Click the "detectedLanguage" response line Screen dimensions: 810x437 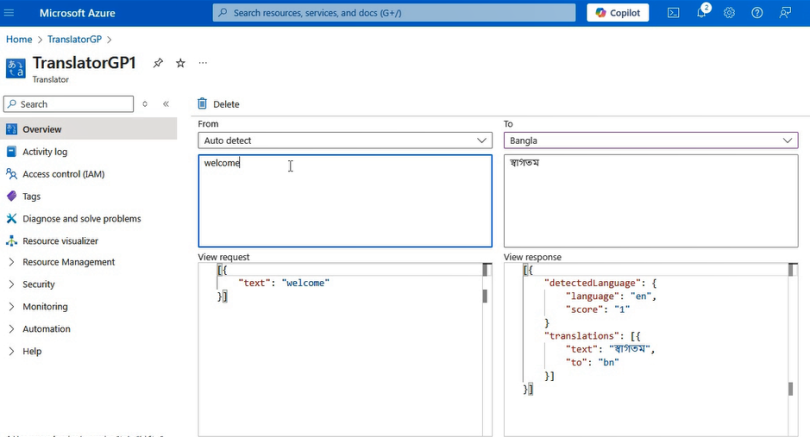(600, 283)
